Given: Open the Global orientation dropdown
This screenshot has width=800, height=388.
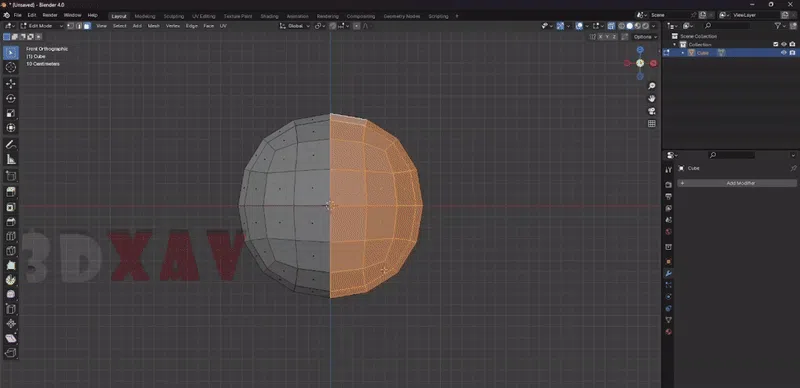Looking at the screenshot, I should pyautogui.click(x=295, y=26).
